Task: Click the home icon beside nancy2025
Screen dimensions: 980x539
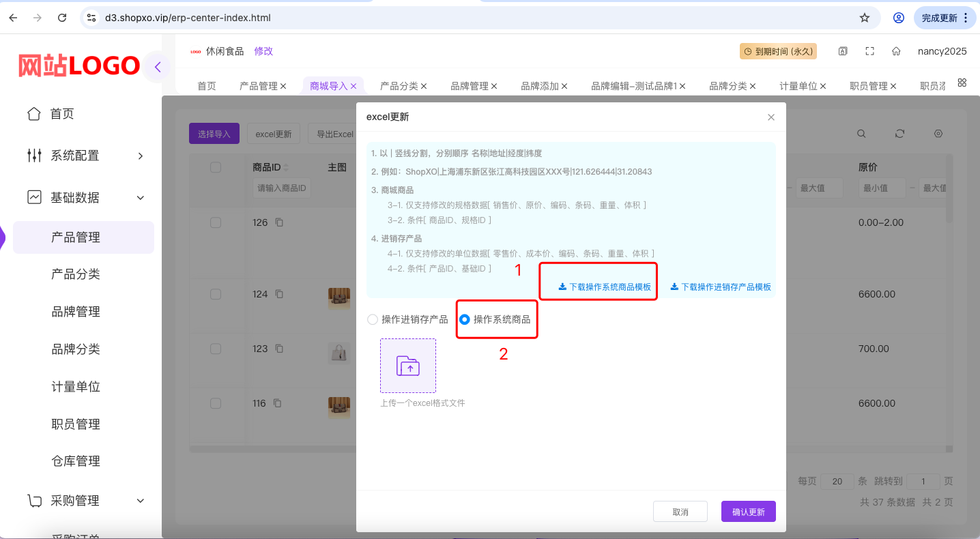Action: pyautogui.click(x=896, y=51)
